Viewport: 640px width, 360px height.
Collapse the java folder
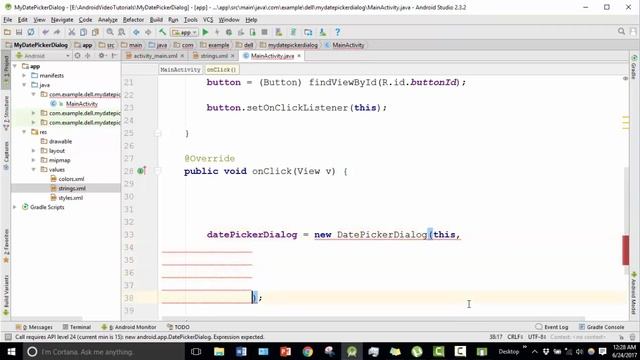point(24,85)
